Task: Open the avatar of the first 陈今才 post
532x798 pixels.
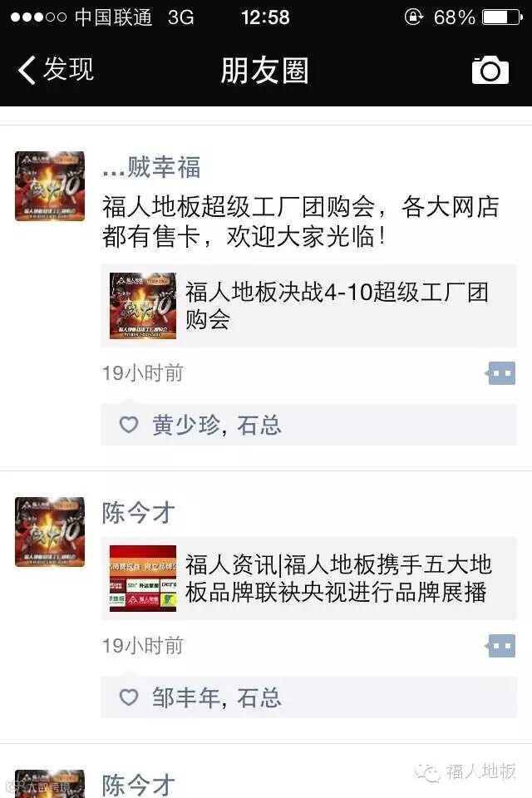Action: 50,532
